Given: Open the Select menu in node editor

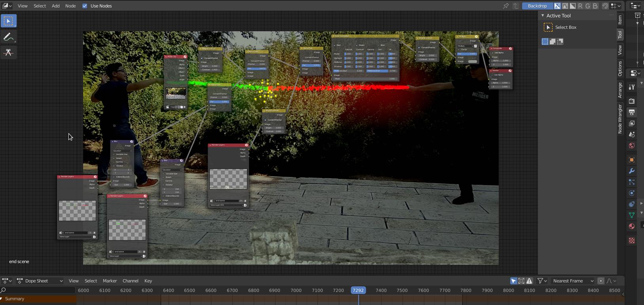Looking at the screenshot, I should point(40,6).
